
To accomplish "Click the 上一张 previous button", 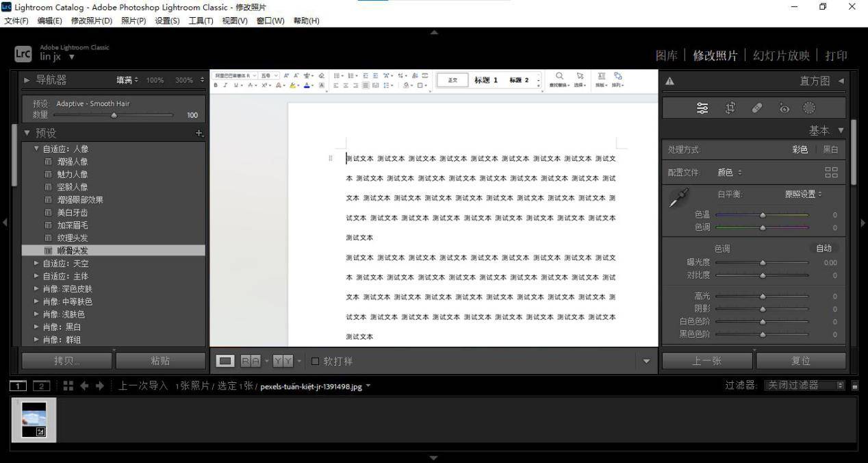I will coord(707,361).
